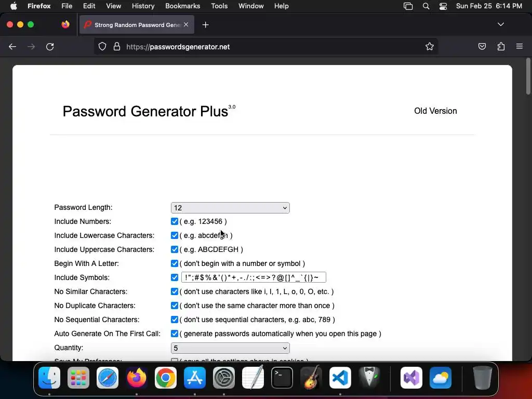
Task: Disable the No Duplicate Characters option
Action: (175, 305)
